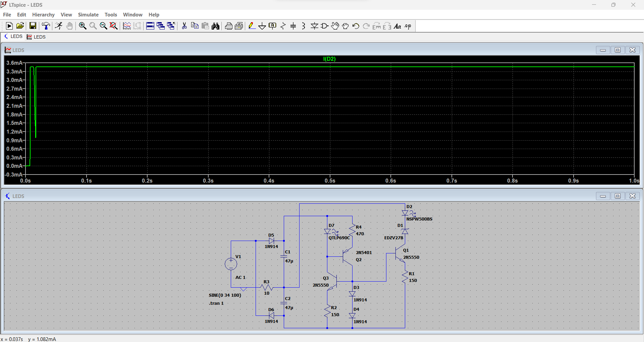The height and width of the screenshot is (342, 644).
Task: Open the Window menu
Action: (132, 15)
